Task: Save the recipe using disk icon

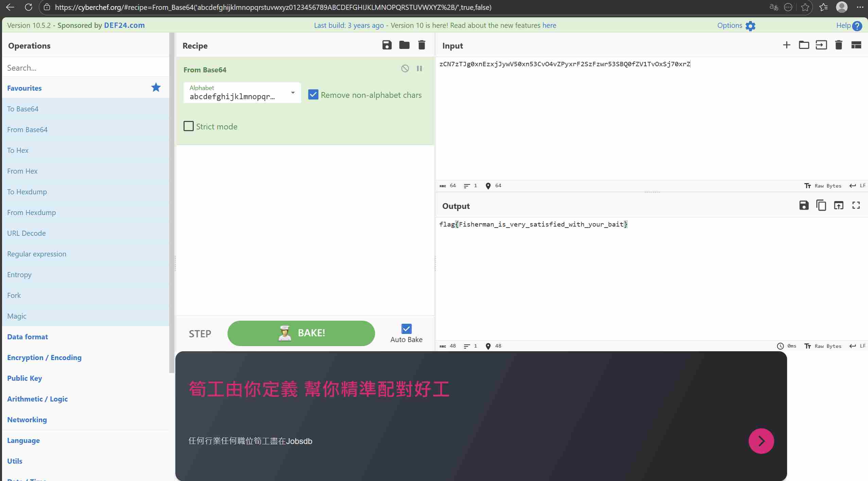Action: 387,45
